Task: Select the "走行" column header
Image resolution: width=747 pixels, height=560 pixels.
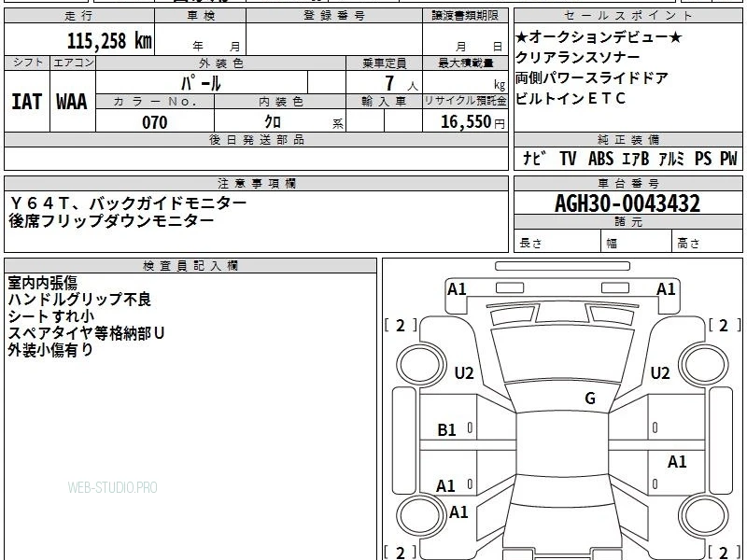Action: coord(79,16)
